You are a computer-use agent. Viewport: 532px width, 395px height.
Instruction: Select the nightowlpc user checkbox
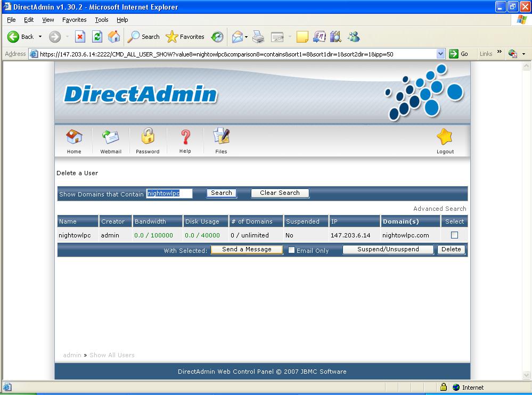[455, 235]
